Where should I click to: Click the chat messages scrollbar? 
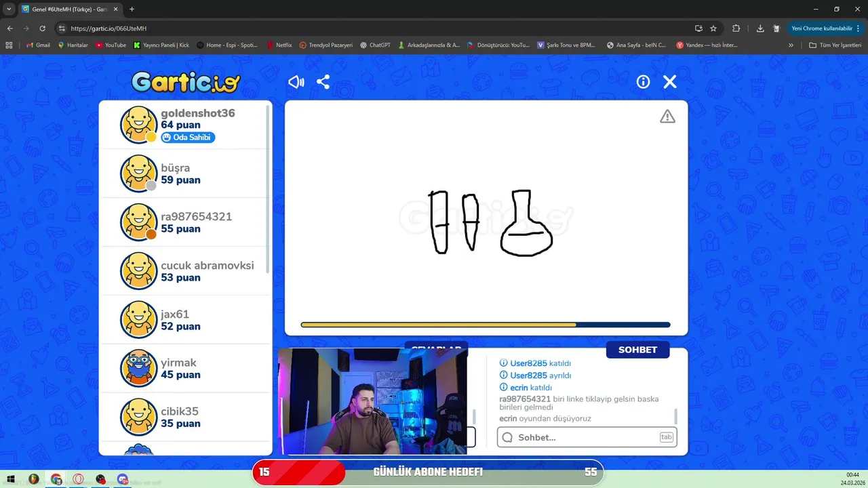coord(675,416)
